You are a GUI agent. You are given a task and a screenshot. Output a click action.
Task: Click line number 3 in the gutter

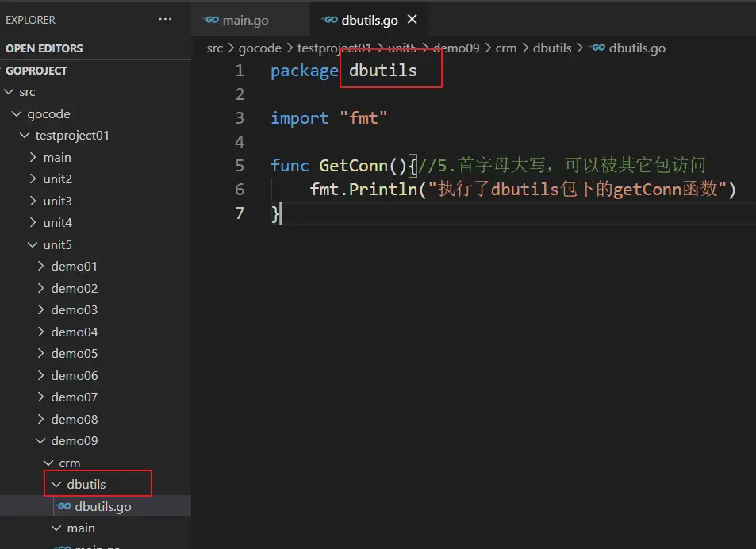click(x=240, y=118)
